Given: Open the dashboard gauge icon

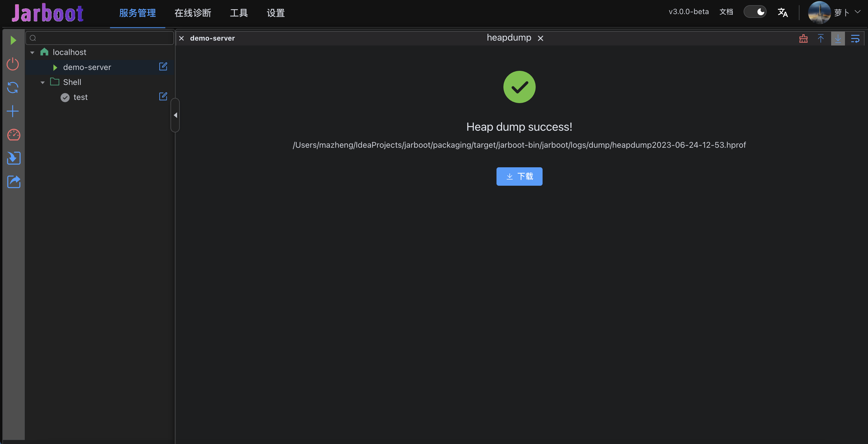Looking at the screenshot, I should coord(14,135).
